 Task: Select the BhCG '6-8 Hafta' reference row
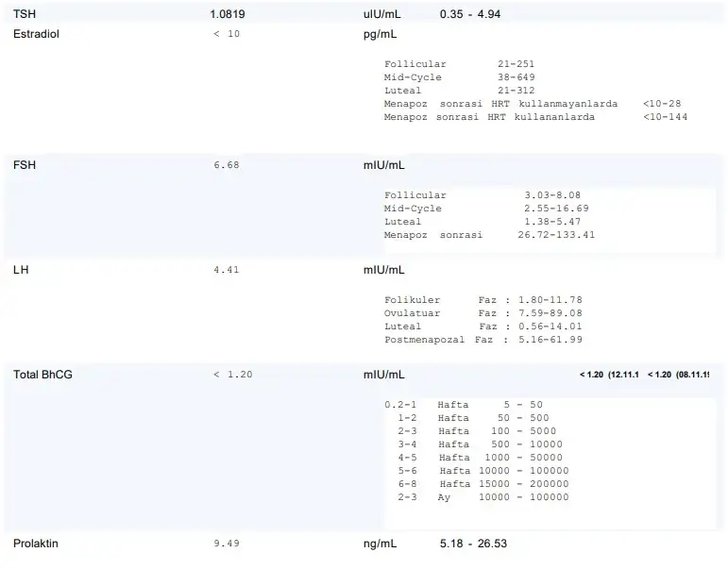[477, 484]
